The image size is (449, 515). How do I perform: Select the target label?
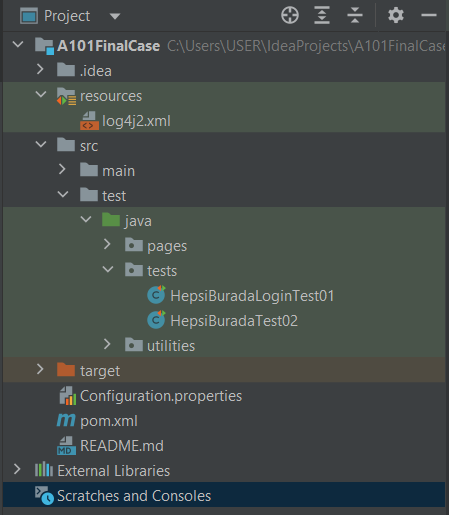click(100, 371)
